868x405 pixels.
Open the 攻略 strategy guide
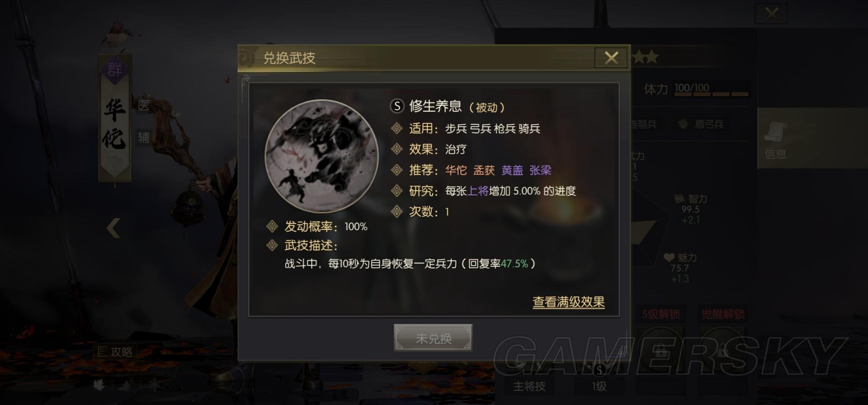pos(116,352)
